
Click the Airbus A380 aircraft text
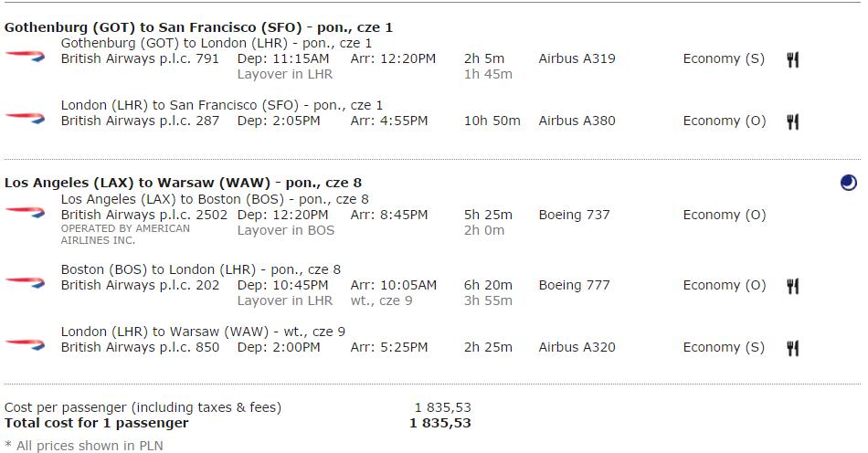pyautogui.click(x=577, y=121)
